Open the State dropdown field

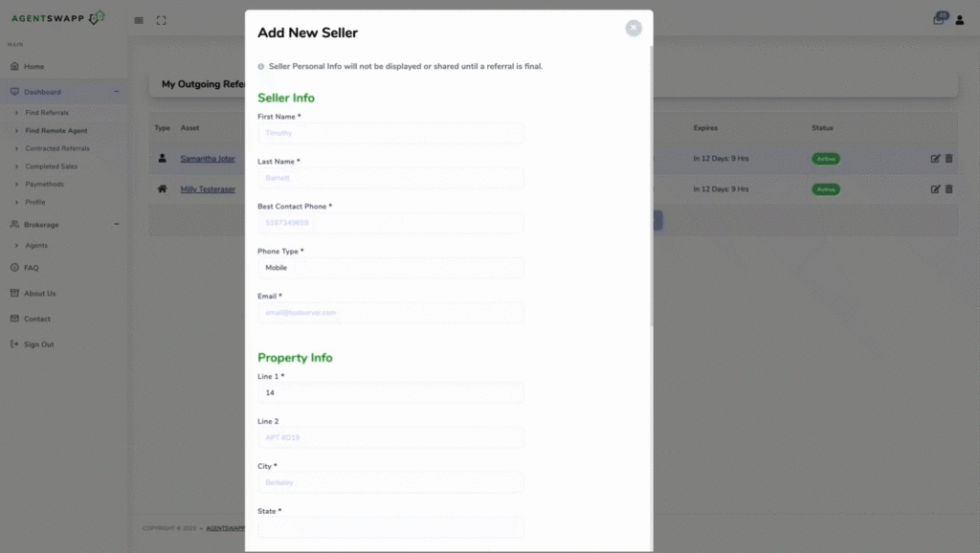pyautogui.click(x=390, y=527)
